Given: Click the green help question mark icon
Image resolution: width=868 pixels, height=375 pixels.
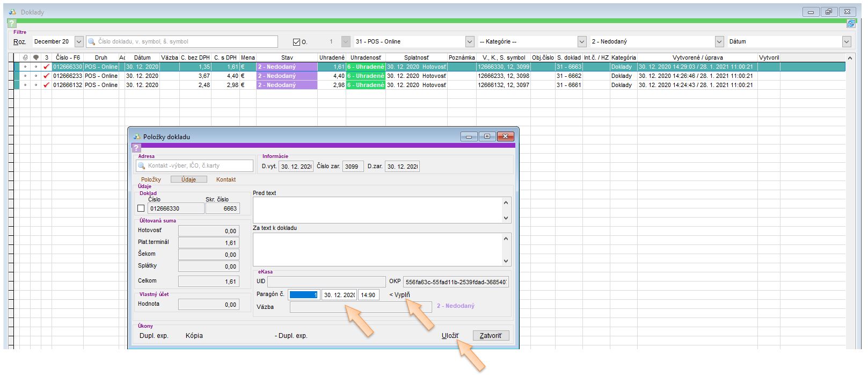Looking at the screenshot, I should pos(12,24).
